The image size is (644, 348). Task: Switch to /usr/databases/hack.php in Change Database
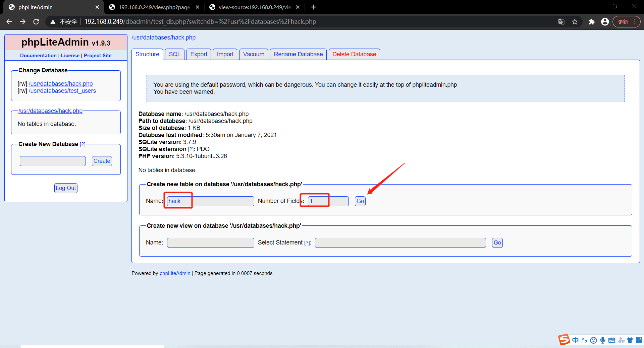click(61, 84)
